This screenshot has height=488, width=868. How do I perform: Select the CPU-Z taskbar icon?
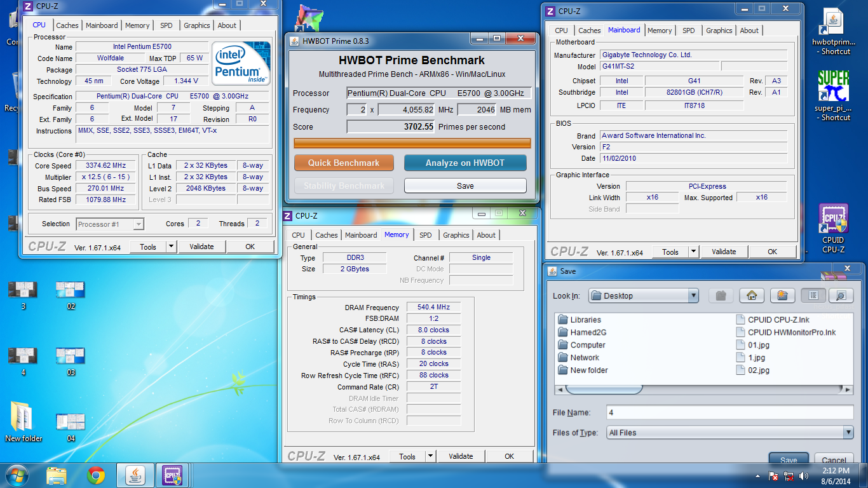point(173,475)
